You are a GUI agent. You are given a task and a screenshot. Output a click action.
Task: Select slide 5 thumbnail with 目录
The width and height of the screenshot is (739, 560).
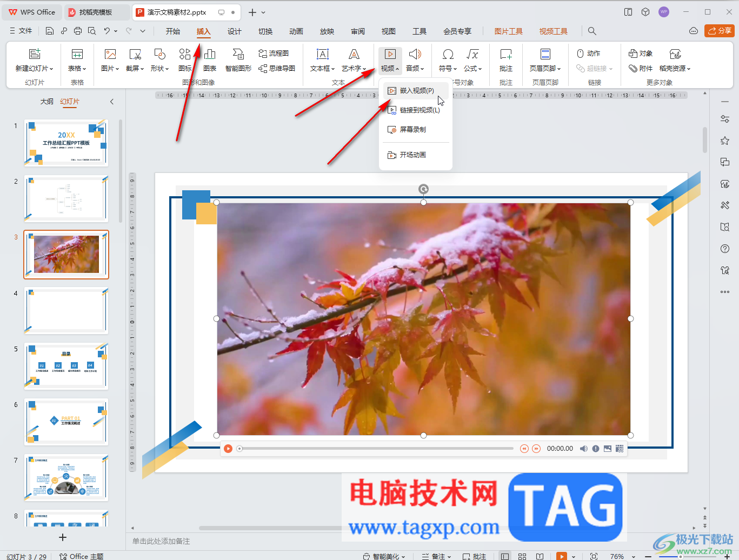click(66, 366)
